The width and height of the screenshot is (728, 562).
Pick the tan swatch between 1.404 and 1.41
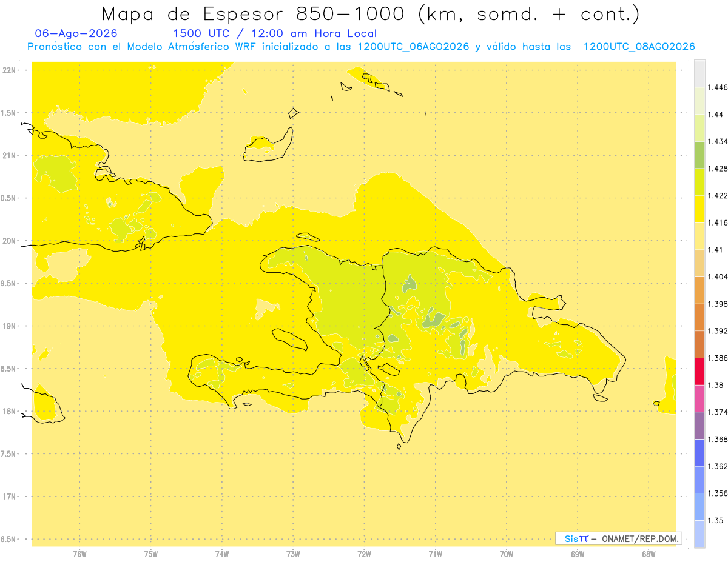tap(699, 263)
